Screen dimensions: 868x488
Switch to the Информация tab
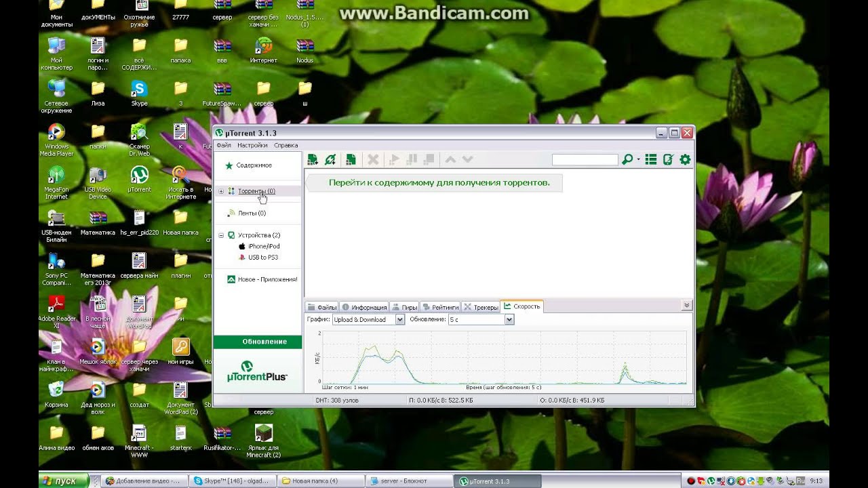pyautogui.click(x=364, y=307)
